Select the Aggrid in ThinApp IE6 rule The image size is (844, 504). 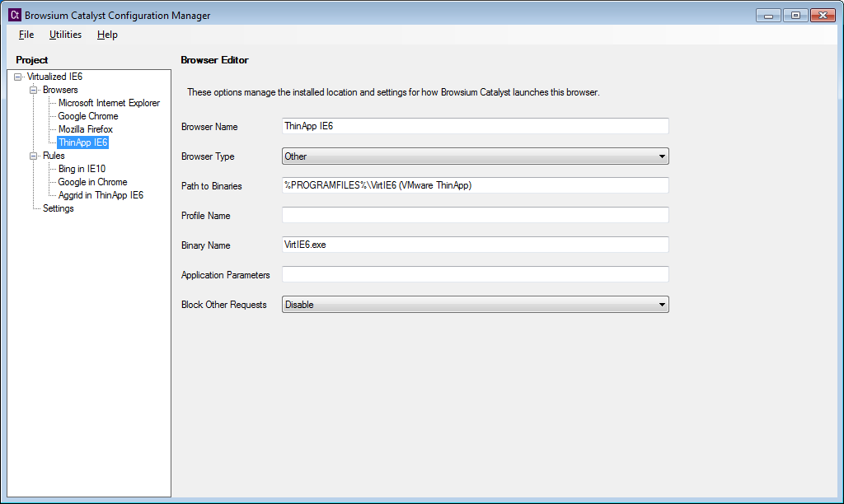click(x=101, y=195)
